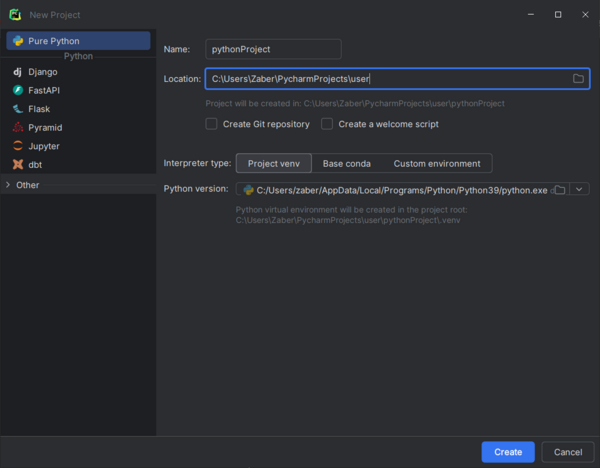Click the Create button
600x468 pixels.
point(508,452)
